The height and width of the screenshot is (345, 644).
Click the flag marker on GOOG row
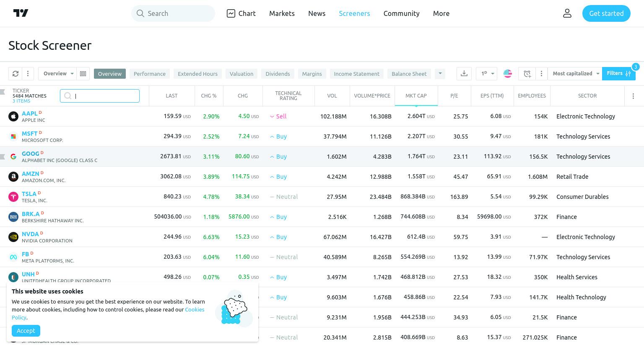pos(3,157)
